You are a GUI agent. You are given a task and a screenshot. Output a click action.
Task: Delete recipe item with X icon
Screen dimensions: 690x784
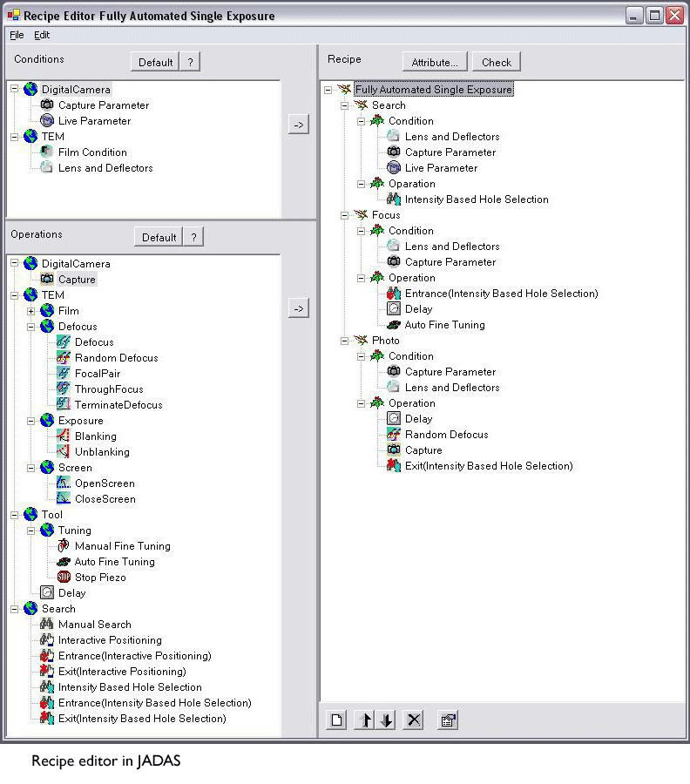[414, 720]
